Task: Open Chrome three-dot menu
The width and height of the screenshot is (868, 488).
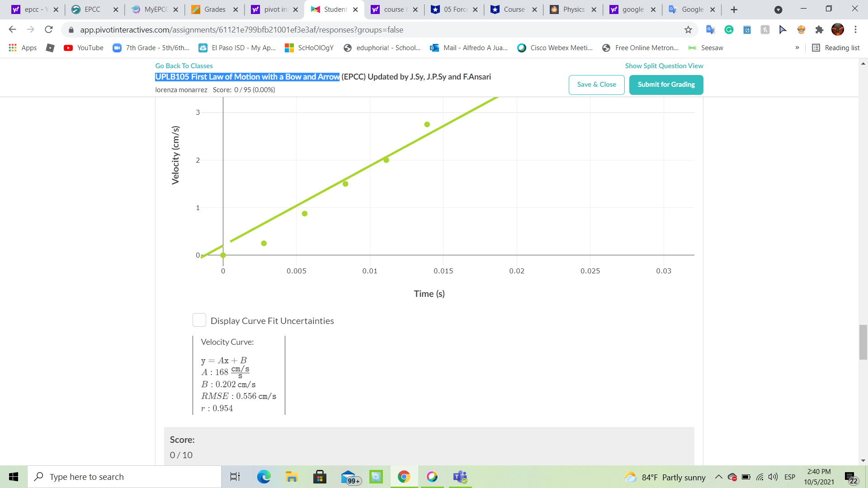Action: 855,30
